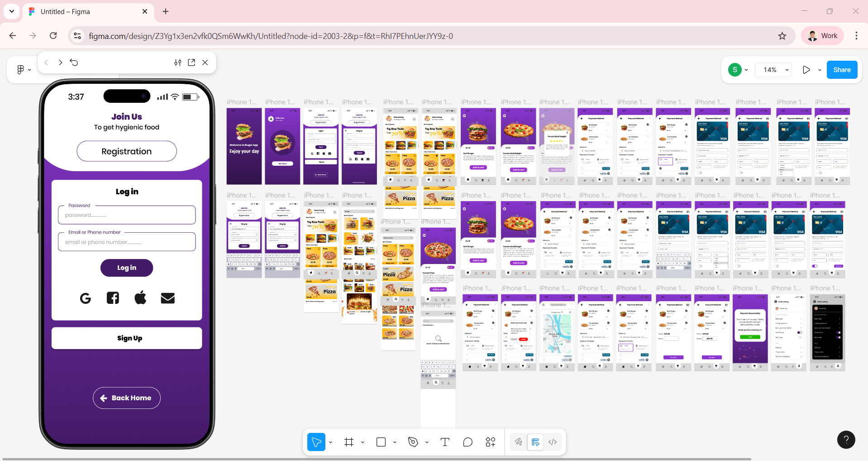Go back in browser history
The width and height of the screenshot is (868, 461).
pyautogui.click(x=13, y=36)
